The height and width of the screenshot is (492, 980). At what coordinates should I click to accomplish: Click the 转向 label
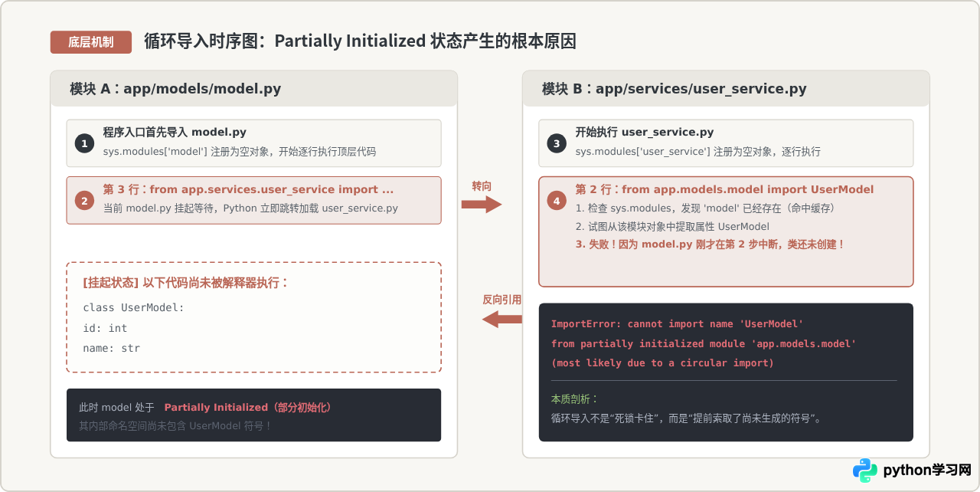(x=482, y=186)
